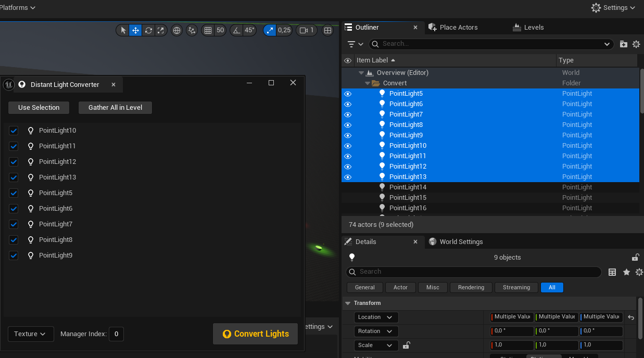
Task: Expand the Outliner search history dropdown arrow
Action: tap(607, 44)
